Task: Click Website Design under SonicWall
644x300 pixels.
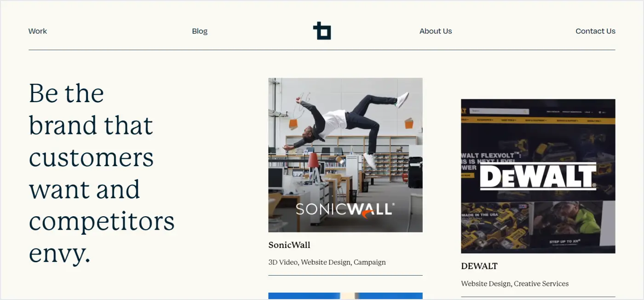Action: pos(326,262)
